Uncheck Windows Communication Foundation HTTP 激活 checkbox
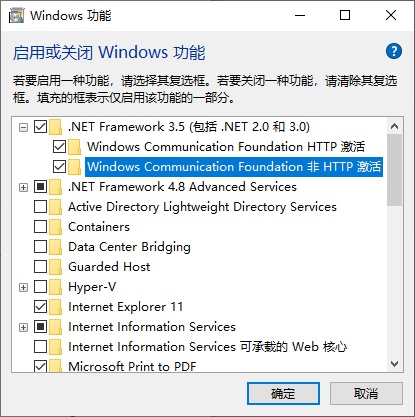 pos(59,147)
